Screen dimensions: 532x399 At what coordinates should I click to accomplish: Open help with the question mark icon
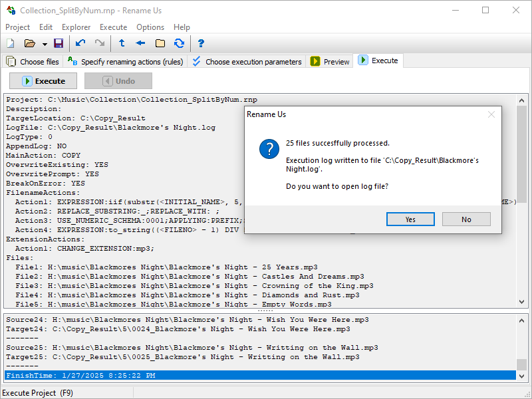click(201, 43)
